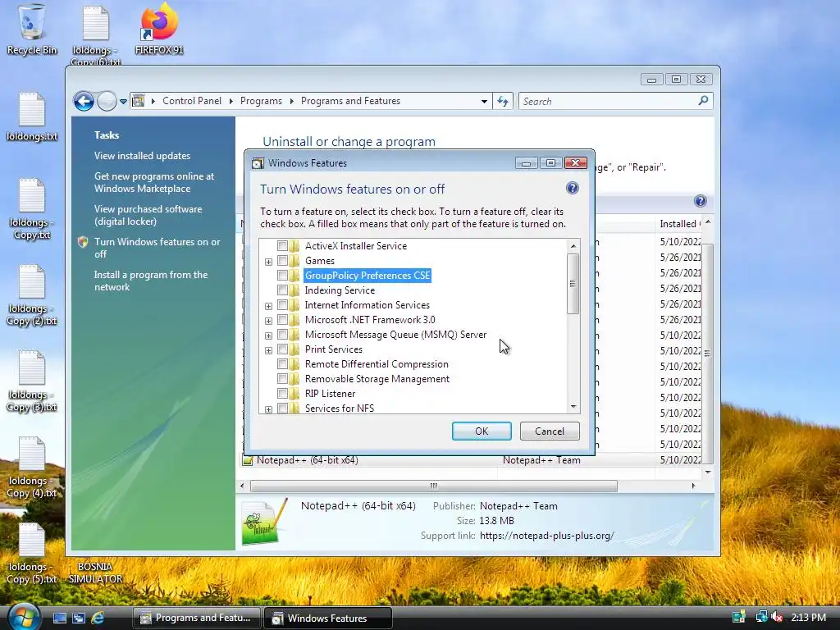Screen dimensions: 840x630
Task: Expand the Services for NFS node
Action: click(x=268, y=409)
